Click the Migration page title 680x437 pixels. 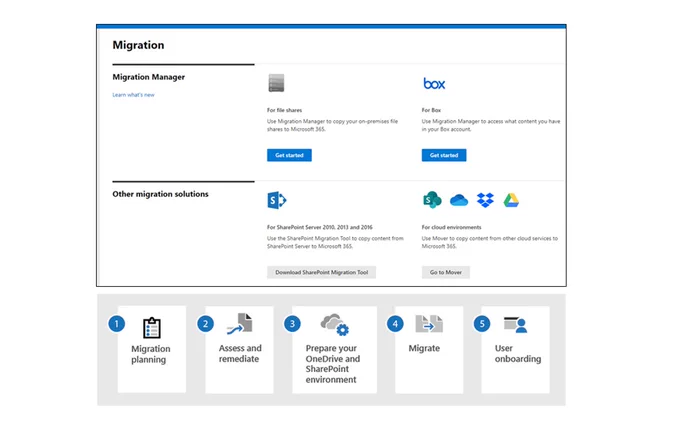[138, 45]
